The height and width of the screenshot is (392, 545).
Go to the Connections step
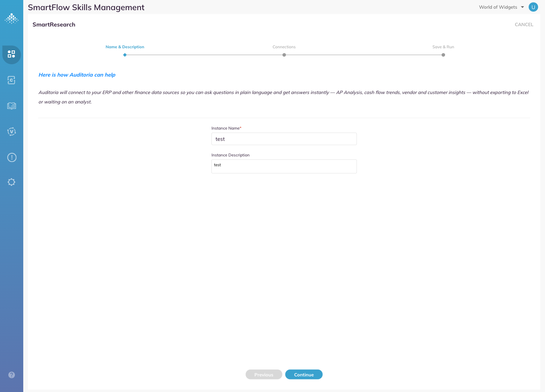pos(284,47)
